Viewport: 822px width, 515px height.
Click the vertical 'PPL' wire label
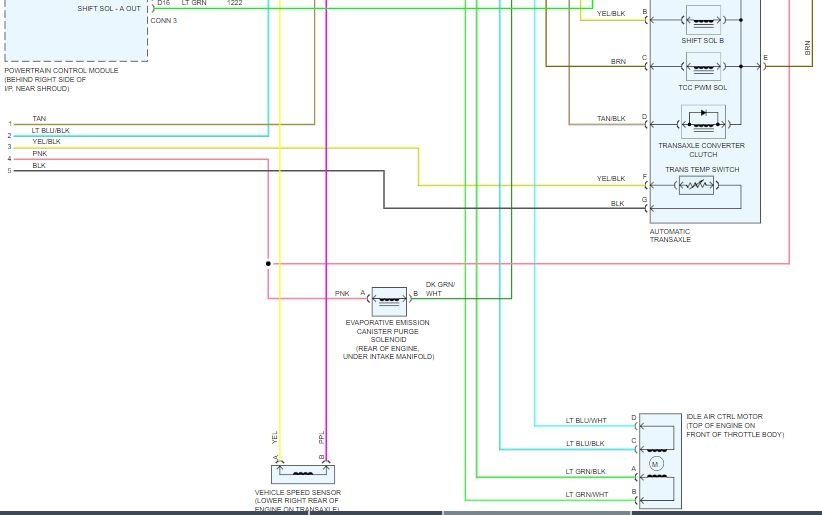coord(321,437)
